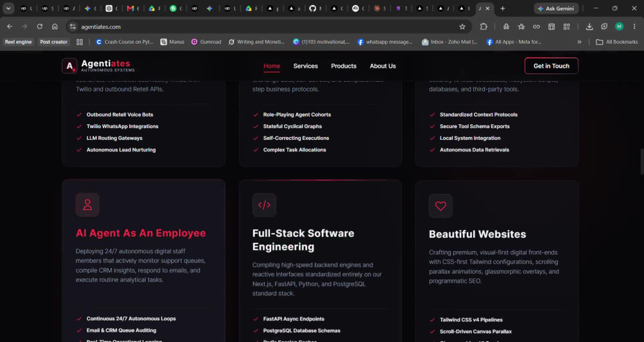This screenshot has width=644, height=342.
Task: Open a new browser tab
Action: click(502, 8)
